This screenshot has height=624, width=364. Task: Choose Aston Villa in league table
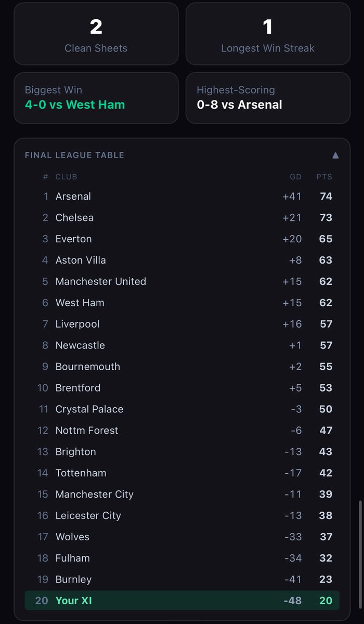click(x=182, y=260)
